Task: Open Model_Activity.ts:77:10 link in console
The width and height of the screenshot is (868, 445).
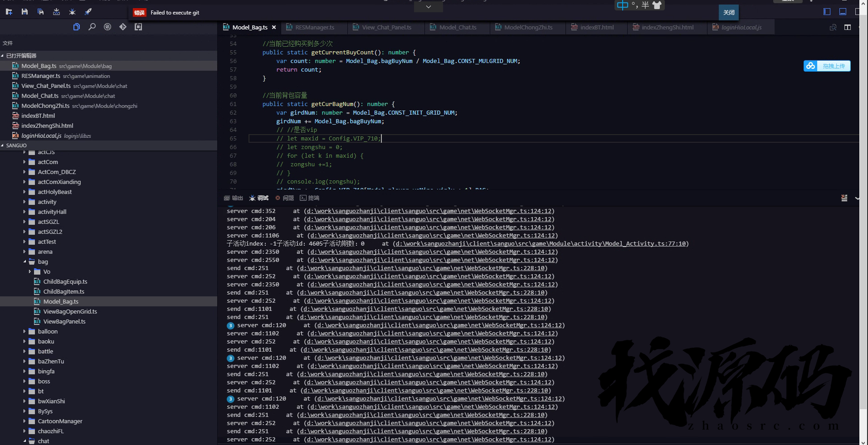Action: point(540,243)
